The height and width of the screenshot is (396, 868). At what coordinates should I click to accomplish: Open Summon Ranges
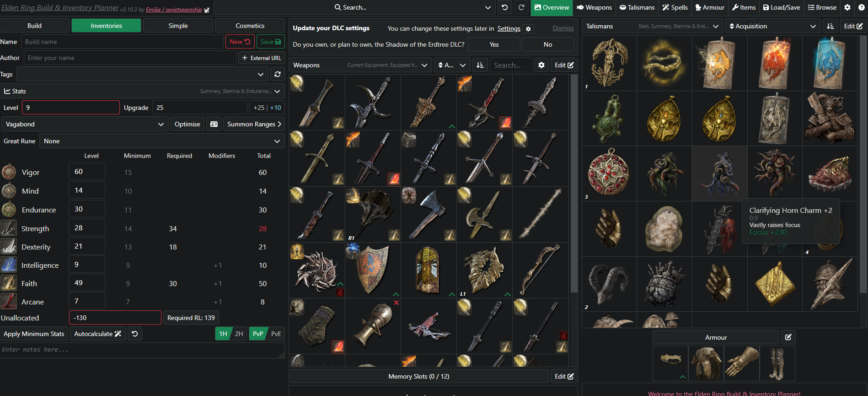coord(254,124)
